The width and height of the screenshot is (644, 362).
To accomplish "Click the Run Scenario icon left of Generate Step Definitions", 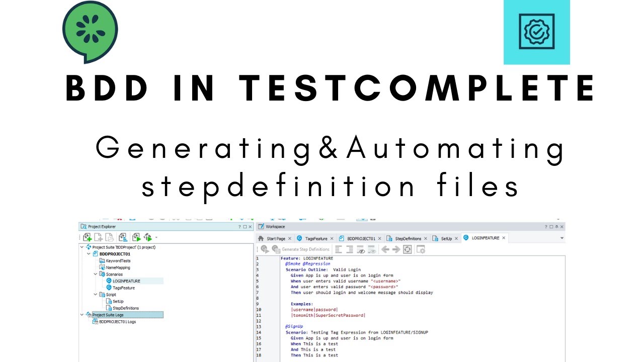I will pos(265,249).
